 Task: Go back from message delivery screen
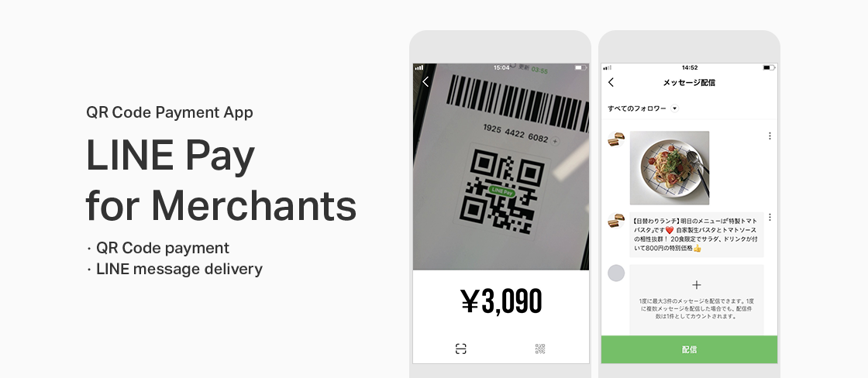[x=611, y=82]
